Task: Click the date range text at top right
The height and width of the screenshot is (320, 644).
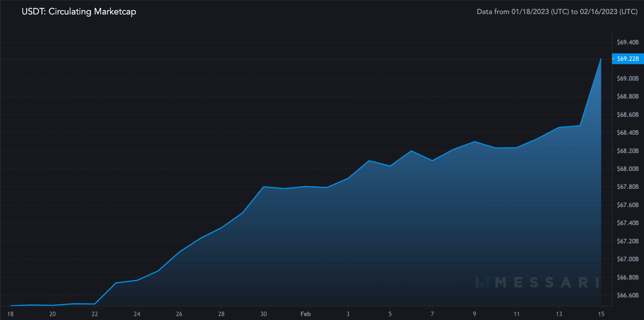Action: 557,12
